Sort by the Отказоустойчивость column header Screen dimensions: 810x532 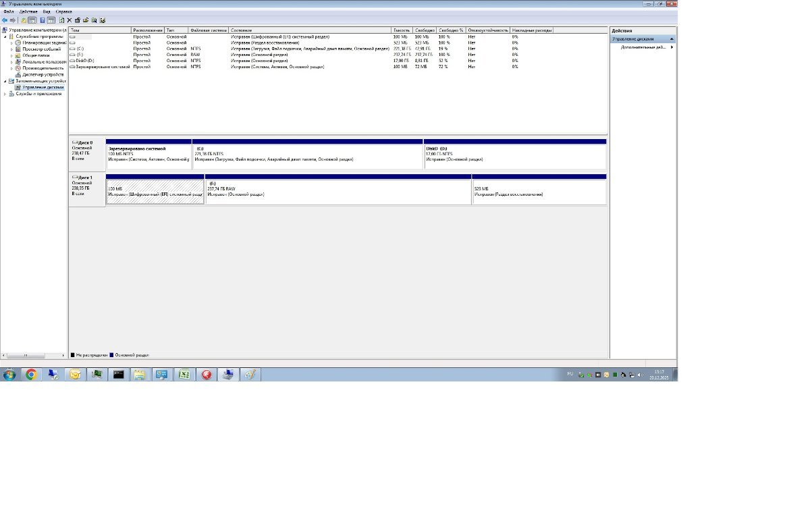point(488,30)
